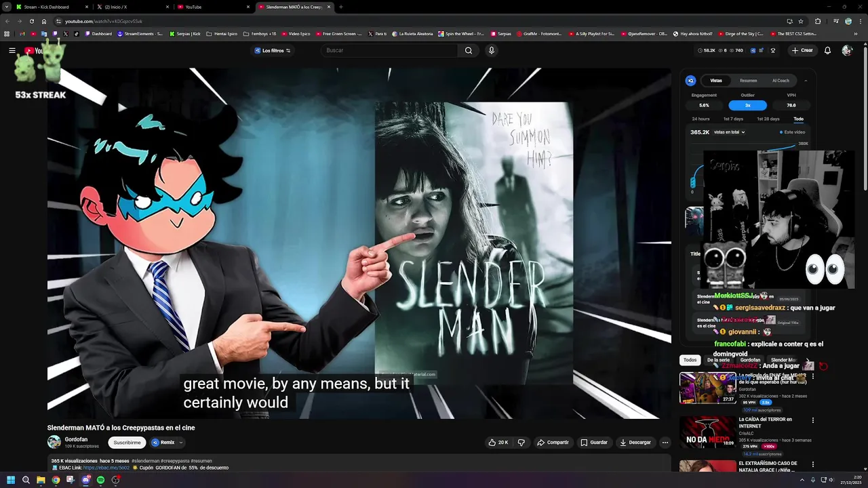Click the browser address bar URL
This screenshot has height=488, width=868.
(104, 21)
